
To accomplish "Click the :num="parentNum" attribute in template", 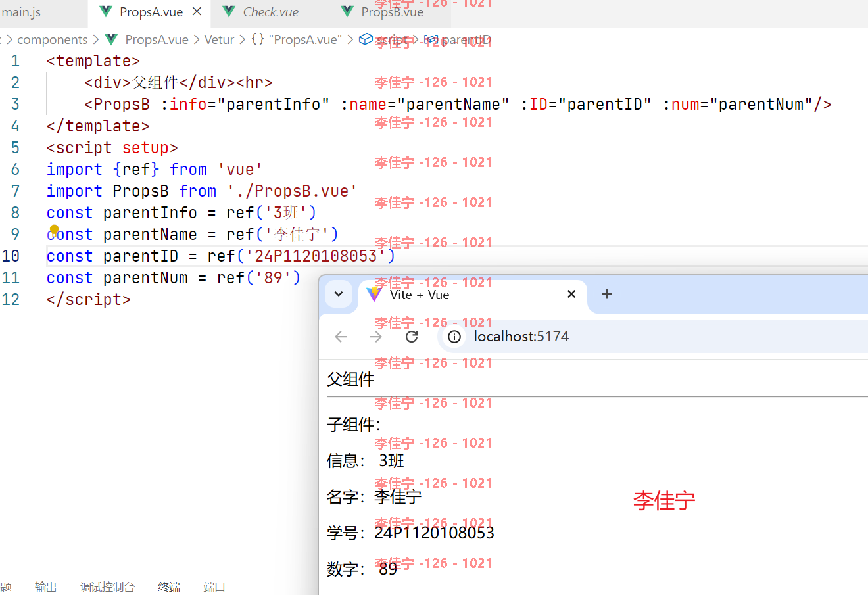I will click(737, 105).
